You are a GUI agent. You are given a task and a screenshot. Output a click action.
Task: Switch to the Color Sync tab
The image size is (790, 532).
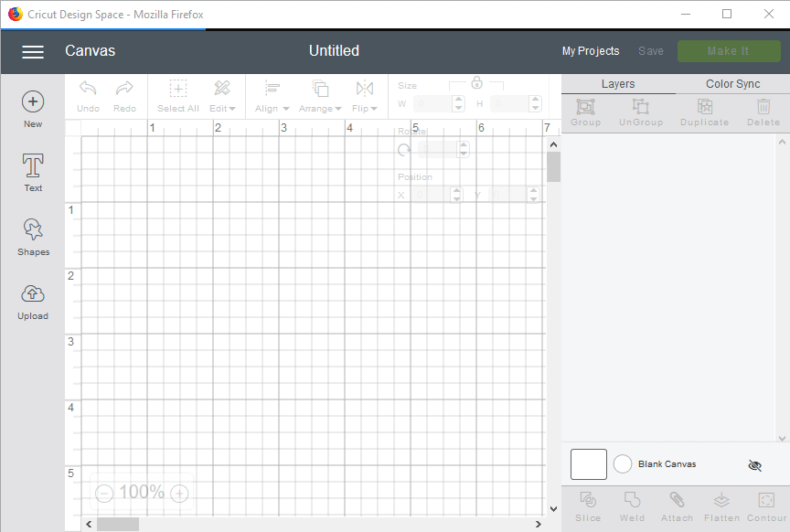click(732, 84)
